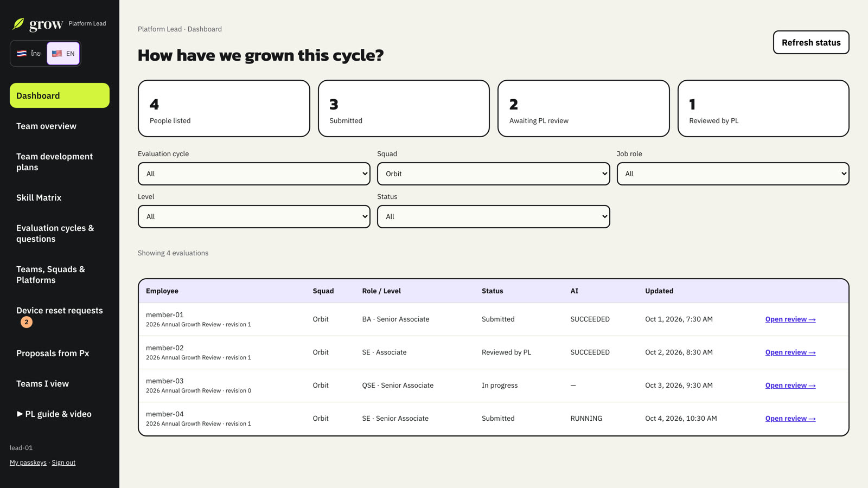Click the Refresh status button
The width and height of the screenshot is (868, 488).
[x=811, y=42]
